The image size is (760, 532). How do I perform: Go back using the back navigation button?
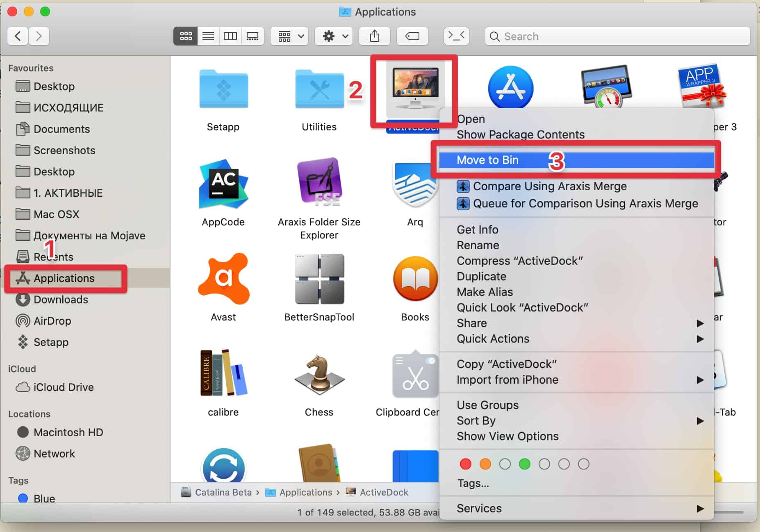(x=18, y=36)
